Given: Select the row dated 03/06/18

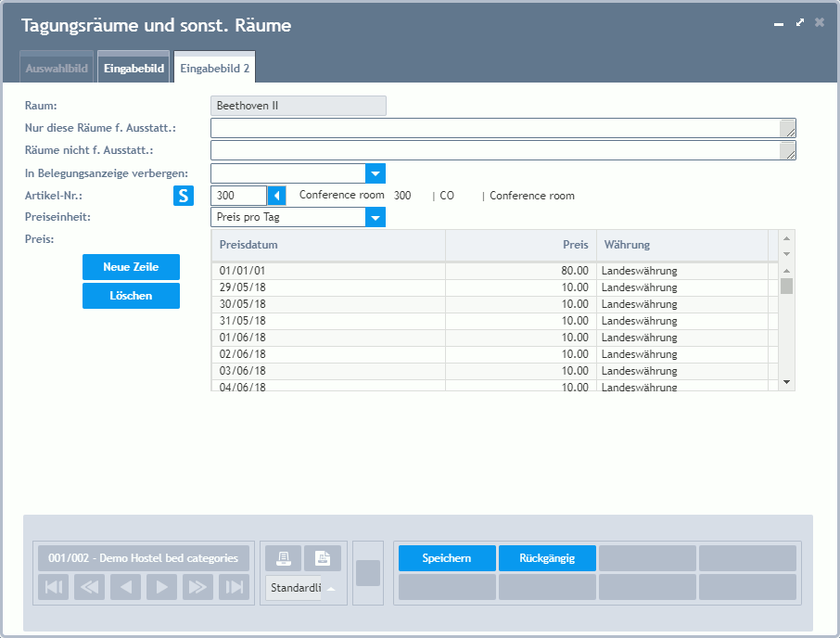Looking at the screenshot, I should pos(495,371).
